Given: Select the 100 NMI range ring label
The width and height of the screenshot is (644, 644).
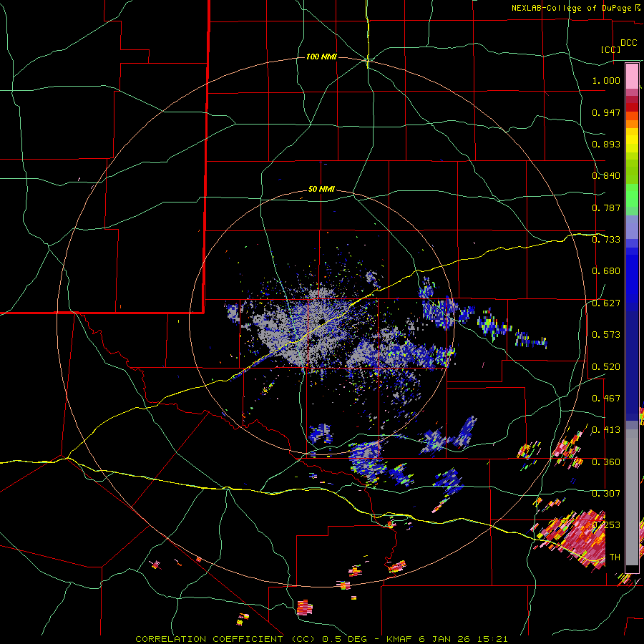Looking at the screenshot, I should pos(321,57).
